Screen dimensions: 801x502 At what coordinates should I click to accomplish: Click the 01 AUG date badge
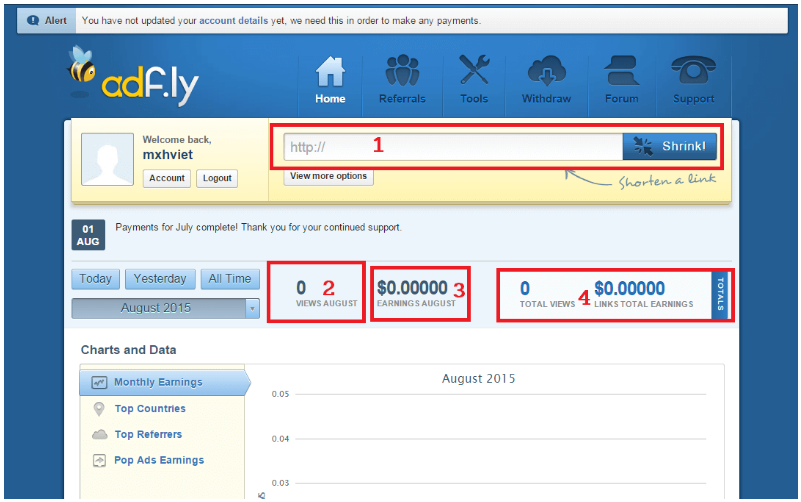[x=88, y=235]
